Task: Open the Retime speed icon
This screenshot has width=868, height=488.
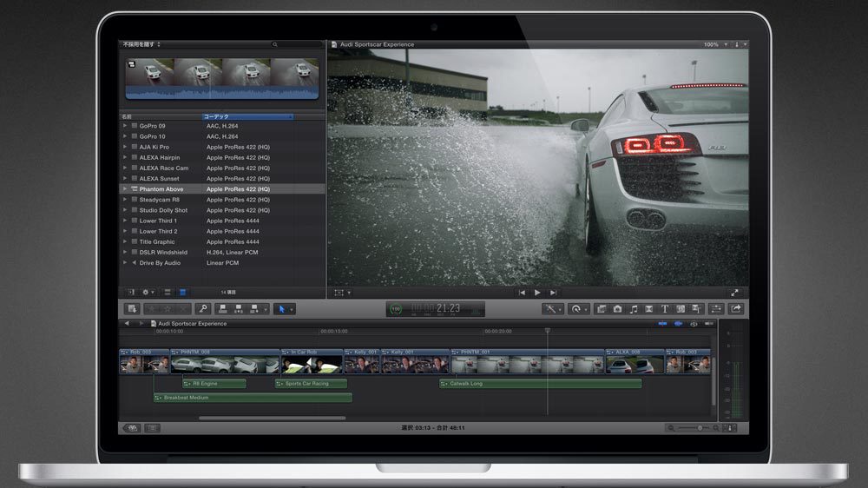Action: (575, 309)
